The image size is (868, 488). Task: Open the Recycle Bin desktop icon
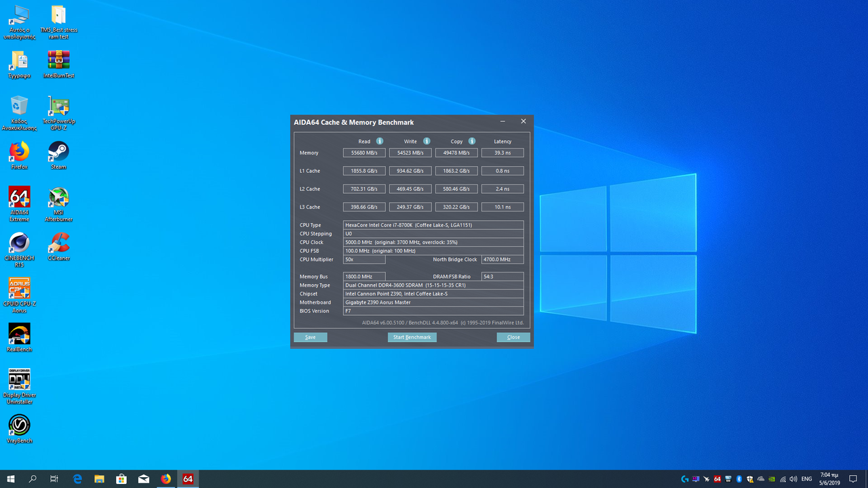tap(19, 113)
